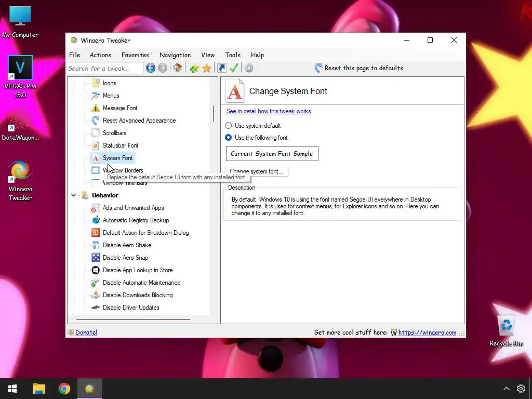Click the Reset Advanced Appearance icon
The height and width of the screenshot is (399, 532).
tap(96, 121)
